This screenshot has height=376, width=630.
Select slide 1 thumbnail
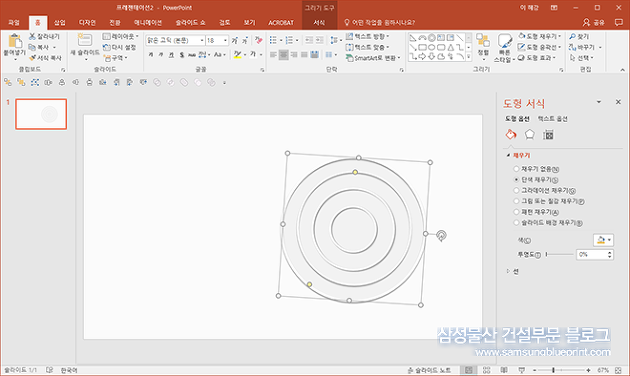41,114
